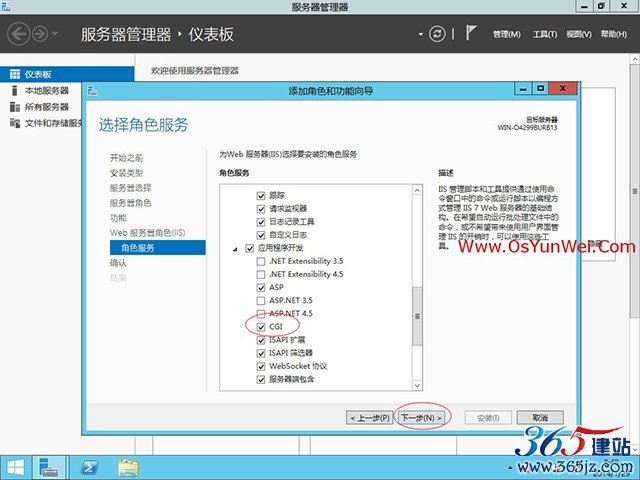Screen dimensions: 640x480
Task: Go to the 确认 wizard step
Action: click(118, 263)
